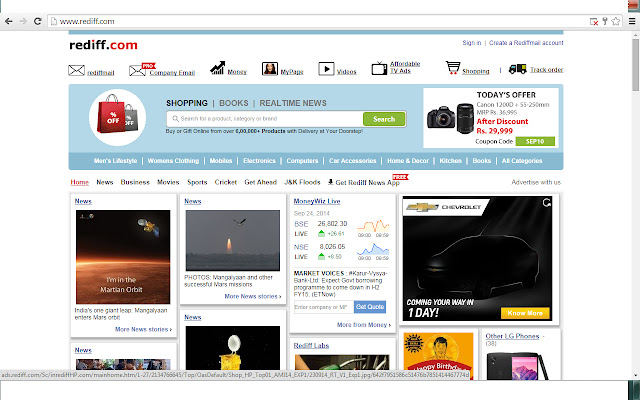The height and width of the screenshot is (400, 640).
Task: Open the Sports navigation item
Action: tap(197, 182)
